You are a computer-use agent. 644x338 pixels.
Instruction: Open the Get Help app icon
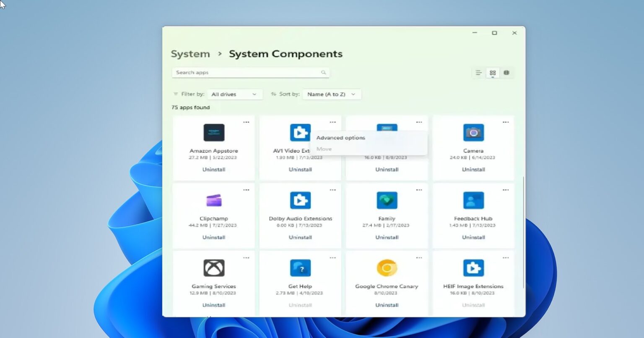coord(300,268)
